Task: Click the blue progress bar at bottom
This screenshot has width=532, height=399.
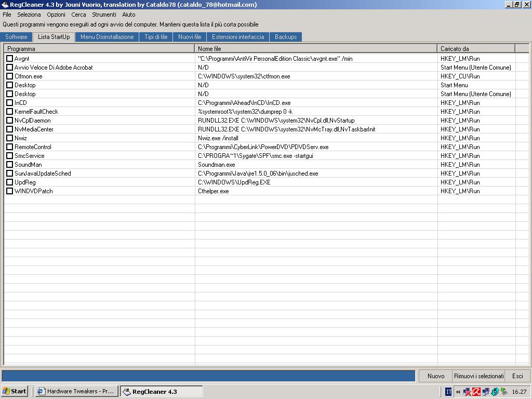Action: [208, 376]
